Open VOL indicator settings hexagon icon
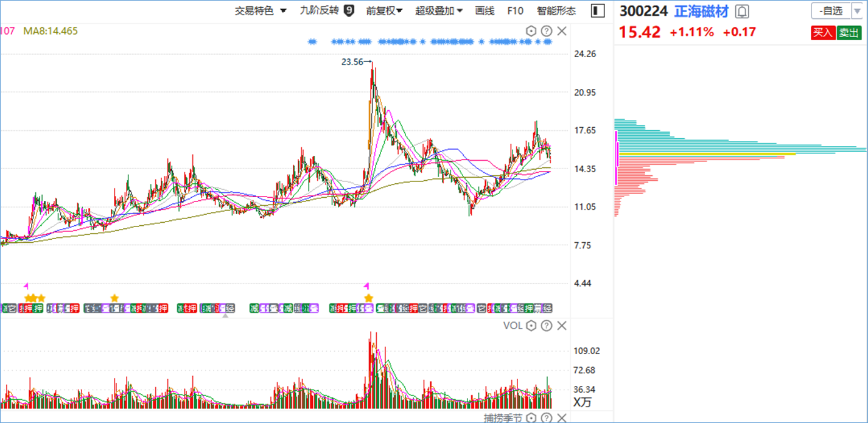This screenshot has width=868, height=423. (x=531, y=326)
